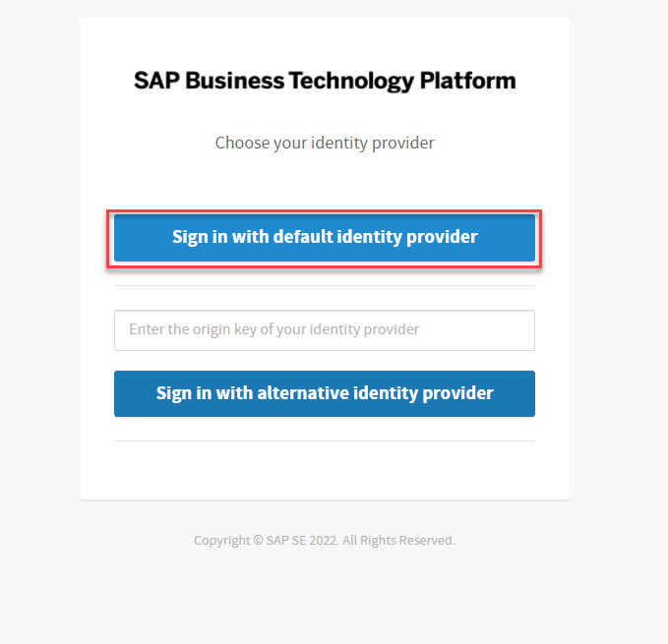The width and height of the screenshot is (668, 644).
Task: Click the word 'Choose' in the subtitle
Action: point(241,143)
